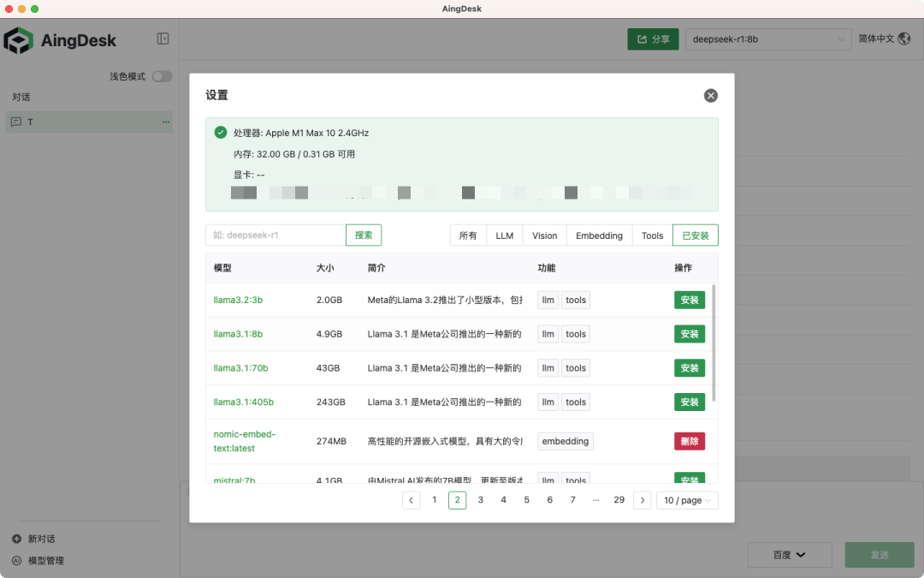Click the AI icon beside 模型管理

pyautogui.click(x=16, y=560)
